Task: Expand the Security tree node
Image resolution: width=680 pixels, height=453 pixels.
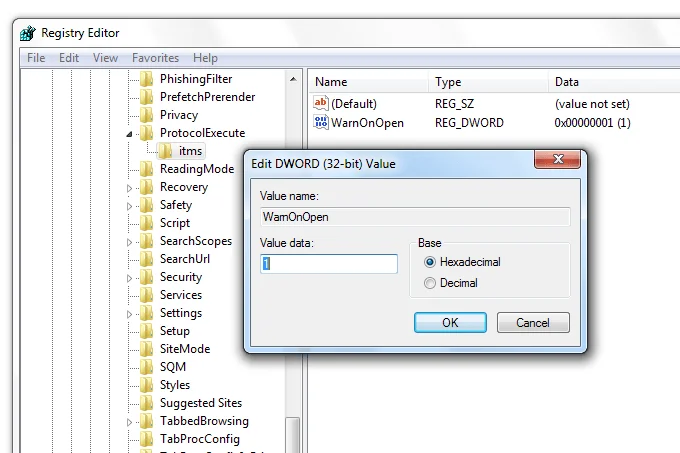Action: coord(129,278)
